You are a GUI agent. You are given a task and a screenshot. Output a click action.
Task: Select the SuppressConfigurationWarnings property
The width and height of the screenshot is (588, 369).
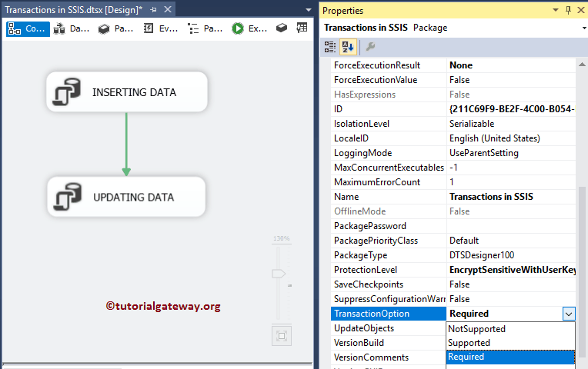pos(389,299)
